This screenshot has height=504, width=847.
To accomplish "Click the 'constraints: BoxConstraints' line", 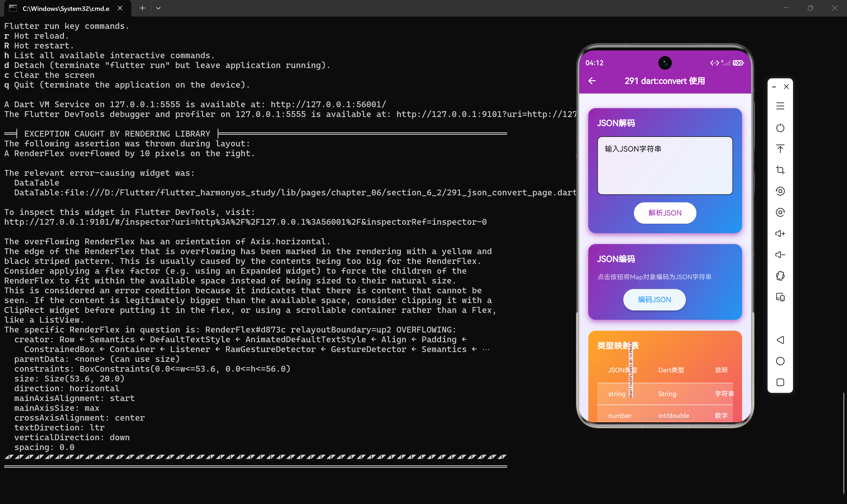I will click(x=152, y=369).
